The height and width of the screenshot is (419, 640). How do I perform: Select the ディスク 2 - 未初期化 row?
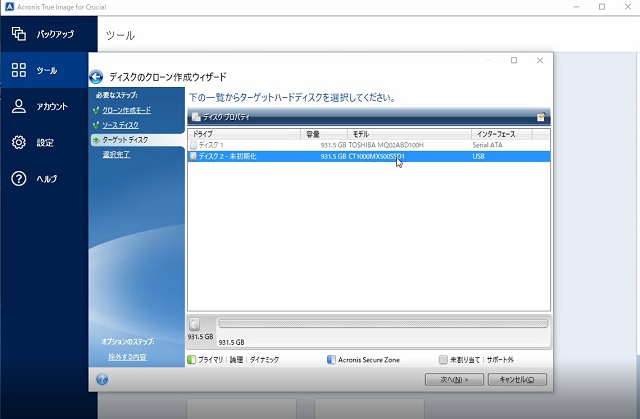(369, 156)
